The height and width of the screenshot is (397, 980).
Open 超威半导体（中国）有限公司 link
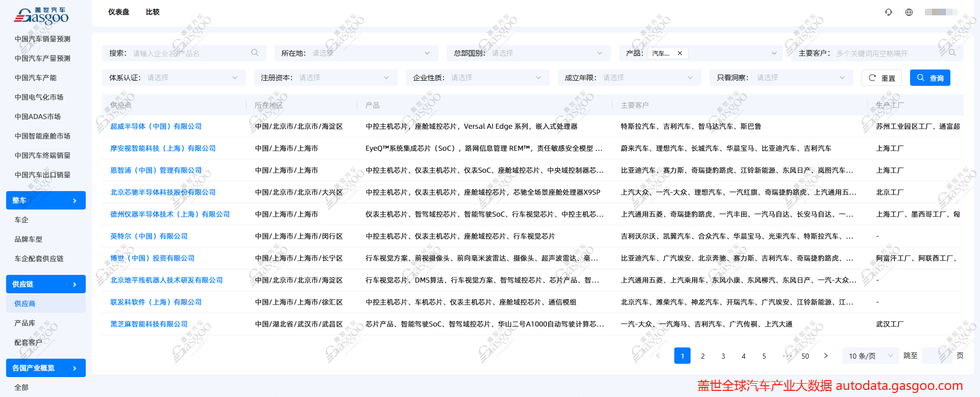(x=156, y=126)
